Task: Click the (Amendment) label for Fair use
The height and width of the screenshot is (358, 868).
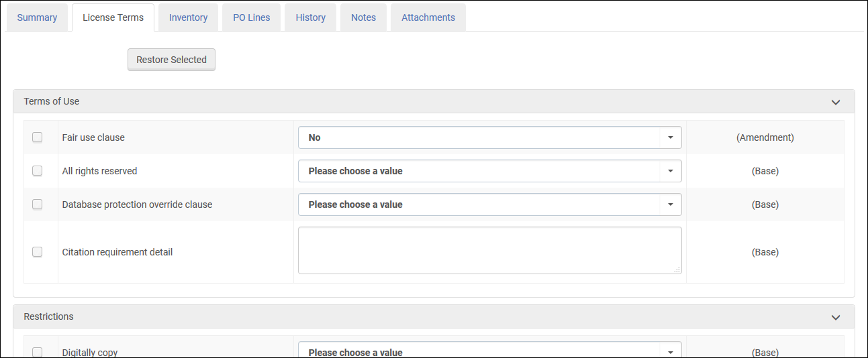Action: (x=765, y=137)
